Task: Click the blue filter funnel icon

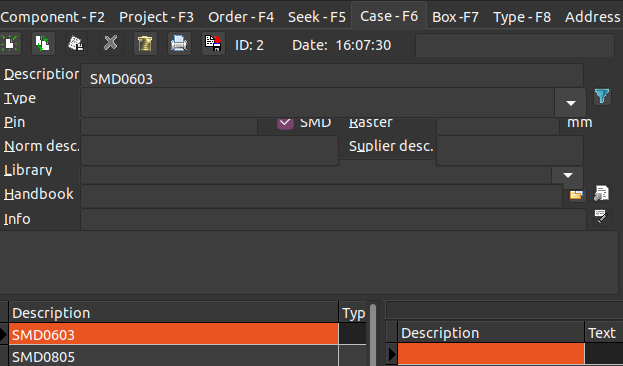Action: [602, 97]
